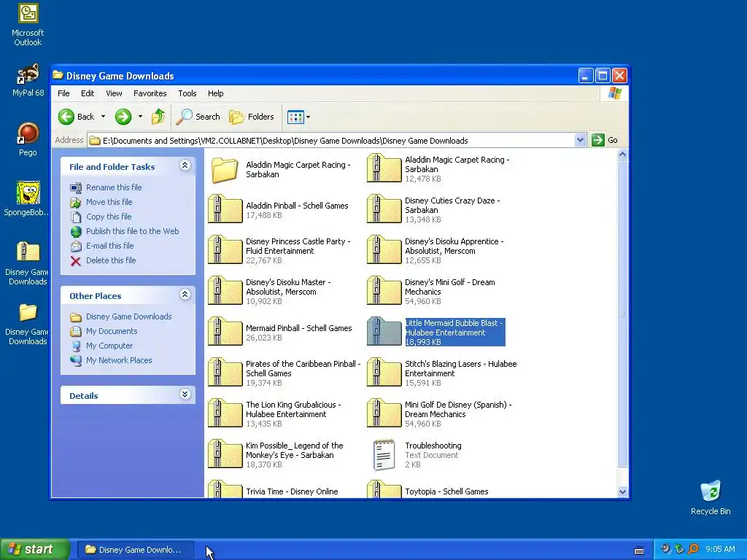This screenshot has width=747, height=560.
Task: Expand the Address bar dropdown
Action: (580, 140)
